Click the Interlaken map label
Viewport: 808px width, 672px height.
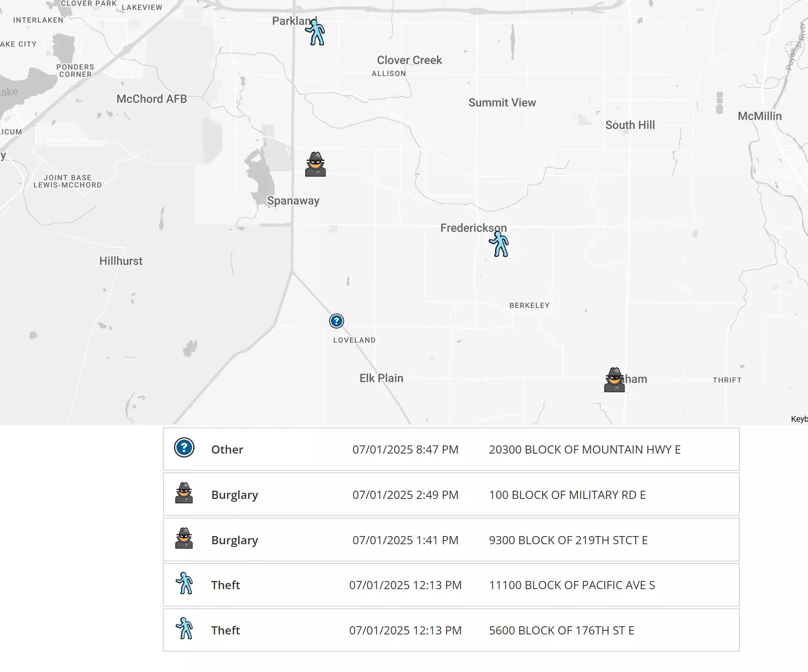tap(38, 20)
